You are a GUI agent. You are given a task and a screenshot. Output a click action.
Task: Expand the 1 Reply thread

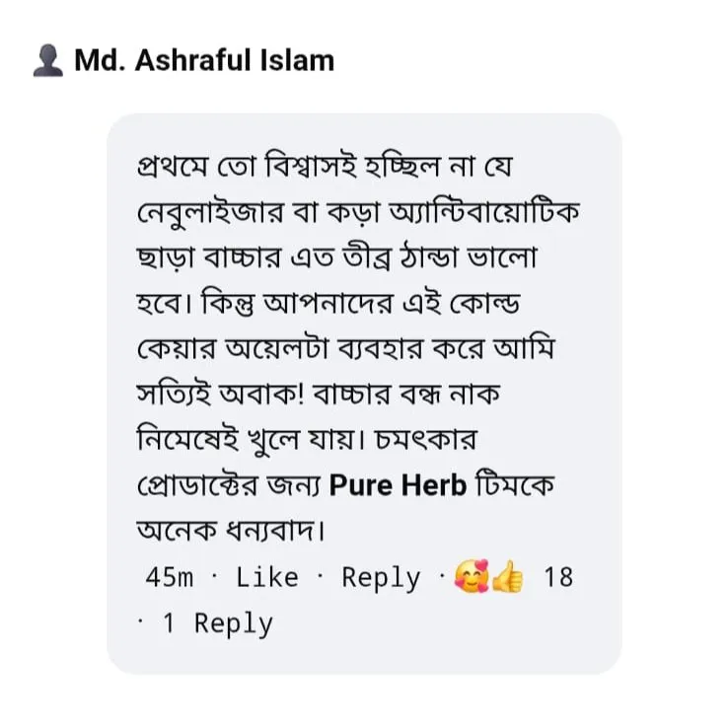[217, 623]
